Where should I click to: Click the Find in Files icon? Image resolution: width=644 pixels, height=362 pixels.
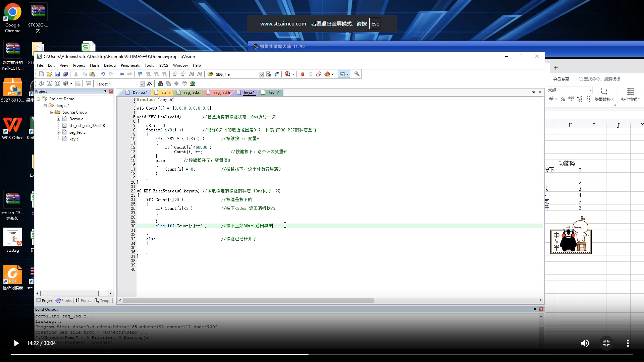(x=210, y=74)
